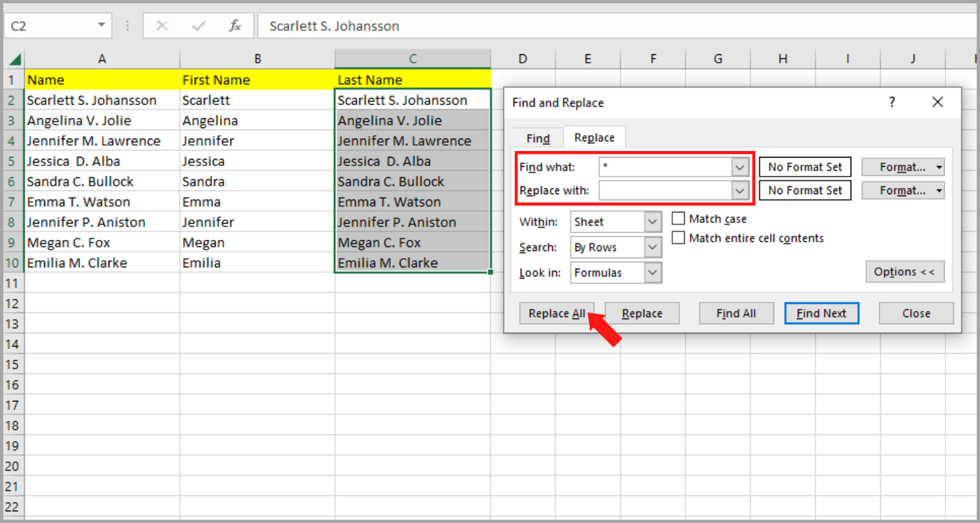980x523 pixels.
Task: Click the Replace with input field
Action: coord(665,191)
